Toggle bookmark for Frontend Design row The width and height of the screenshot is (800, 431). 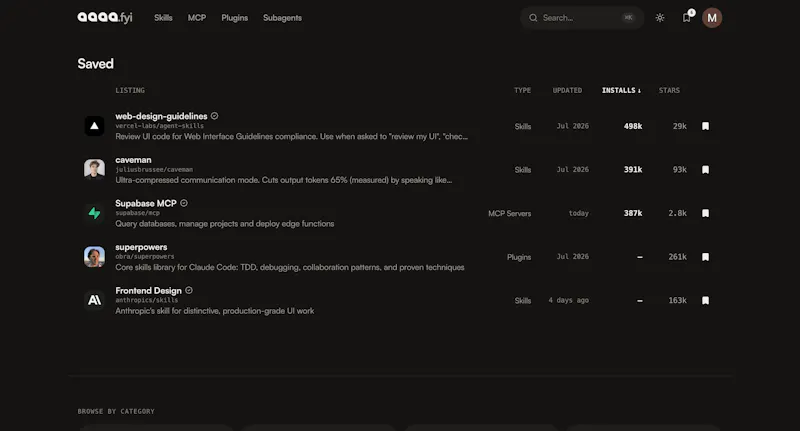(x=705, y=300)
